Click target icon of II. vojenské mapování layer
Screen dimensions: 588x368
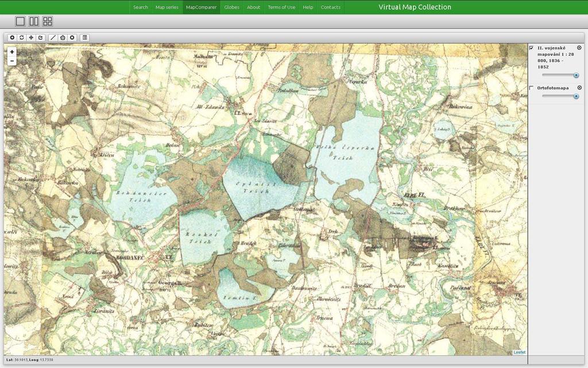coord(579,48)
